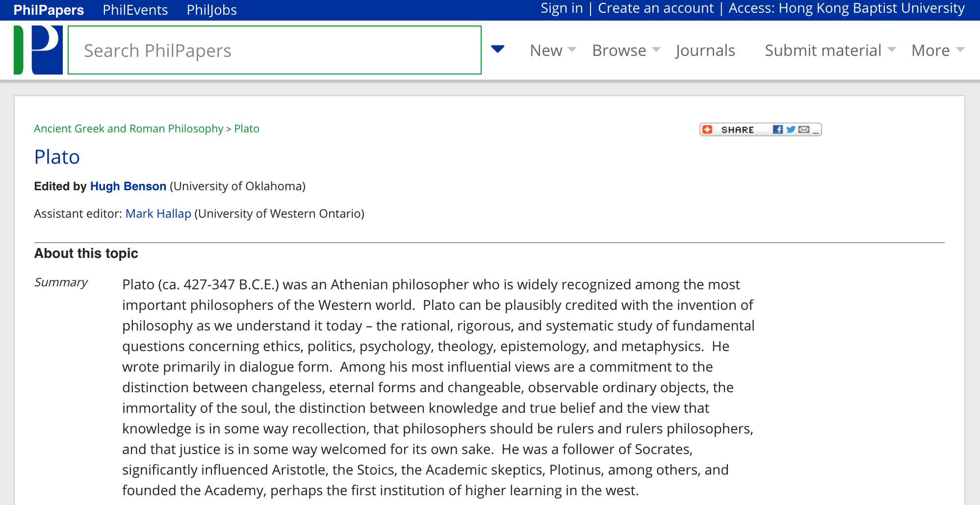Click the Summary label

[x=61, y=282]
